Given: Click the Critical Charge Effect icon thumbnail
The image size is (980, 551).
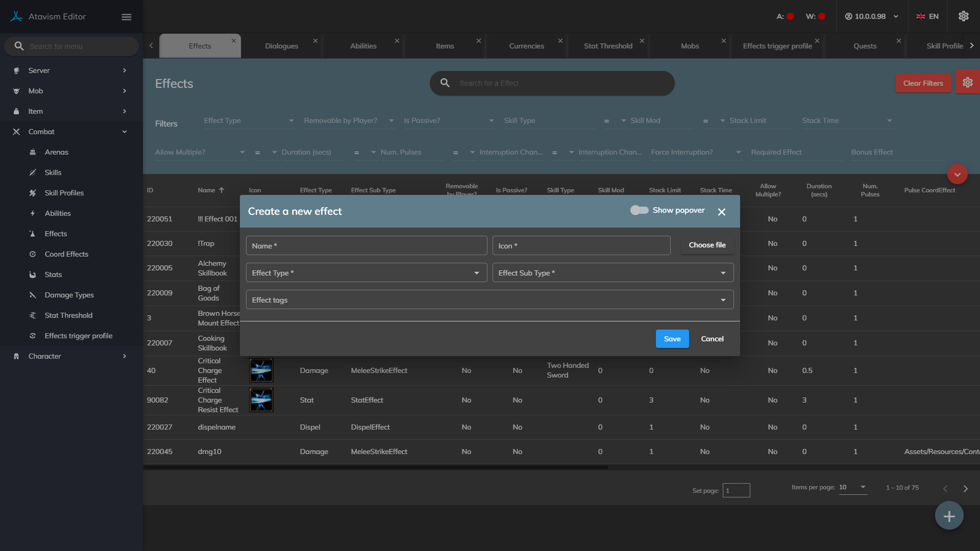Looking at the screenshot, I should tap(261, 370).
